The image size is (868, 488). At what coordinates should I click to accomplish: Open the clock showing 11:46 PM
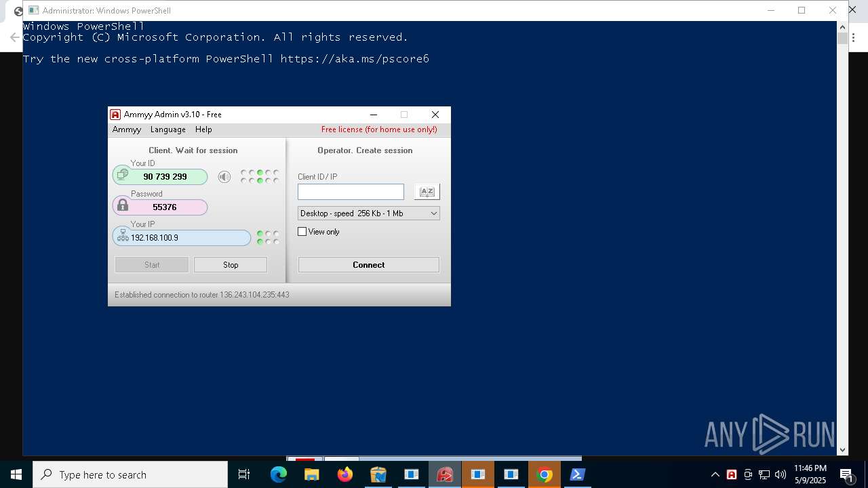coord(810,474)
